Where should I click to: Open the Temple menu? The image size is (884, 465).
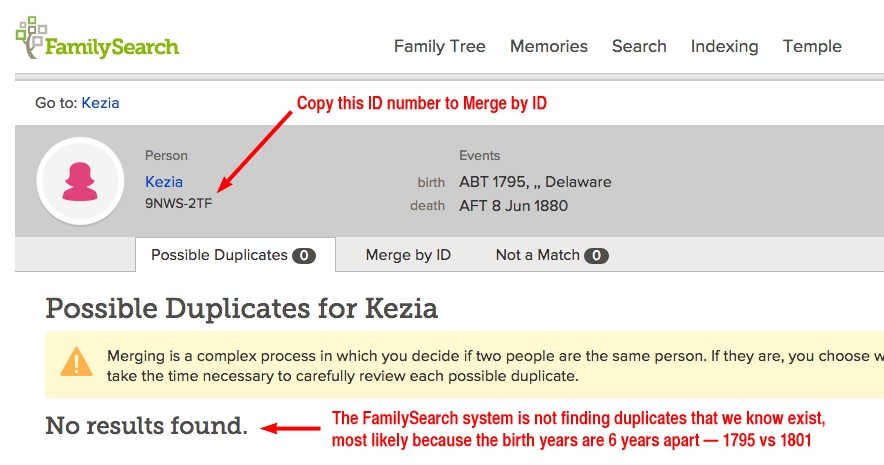(x=812, y=46)
